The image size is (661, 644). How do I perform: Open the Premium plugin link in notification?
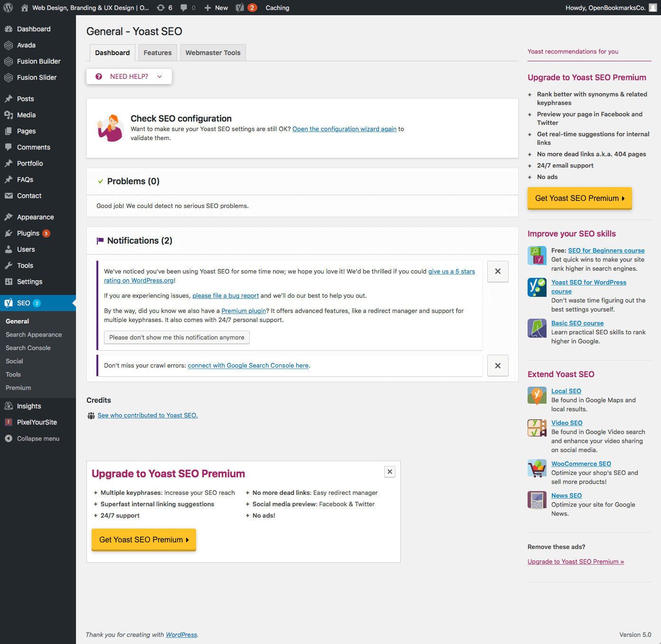point(244,311)
